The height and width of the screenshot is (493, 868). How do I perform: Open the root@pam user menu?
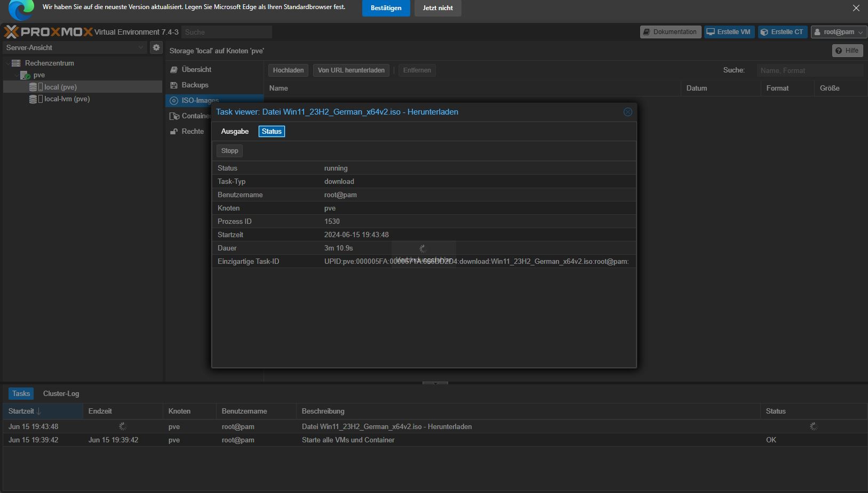pyautogui.click(x=839, y=32)
